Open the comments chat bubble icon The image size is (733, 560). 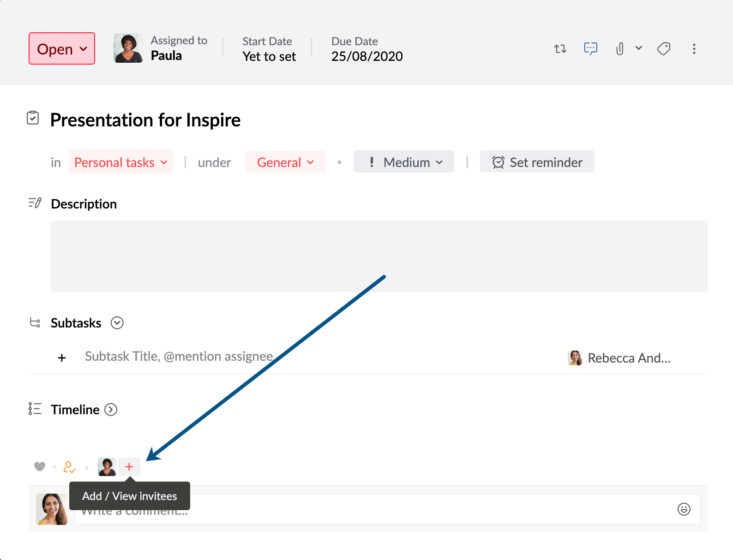(x=590, y=48)
